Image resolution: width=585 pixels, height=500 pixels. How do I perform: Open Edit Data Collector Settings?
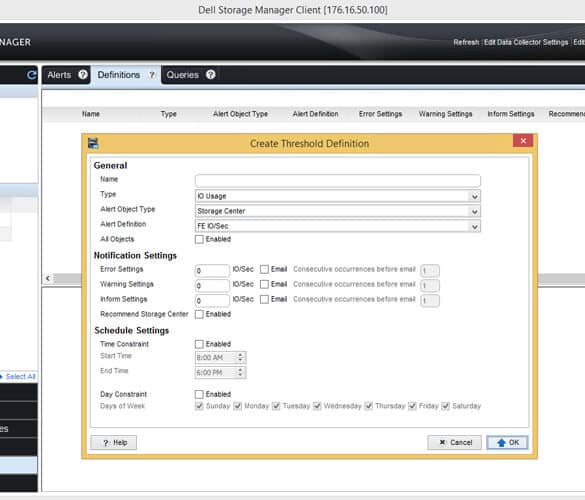click(526, 42)
